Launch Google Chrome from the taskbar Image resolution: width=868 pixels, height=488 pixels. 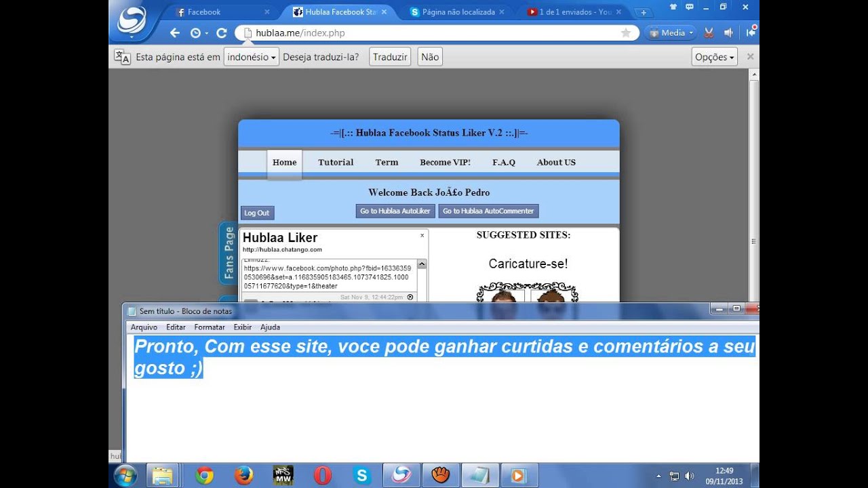coord(204,476)
